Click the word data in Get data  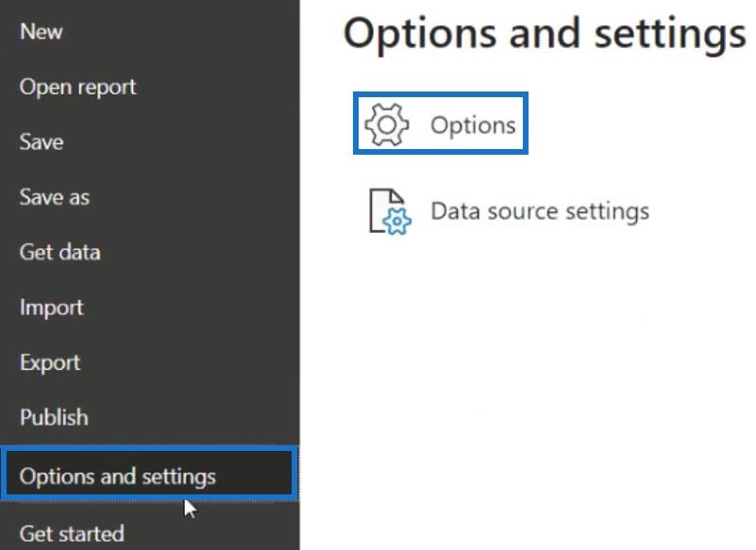79,252
